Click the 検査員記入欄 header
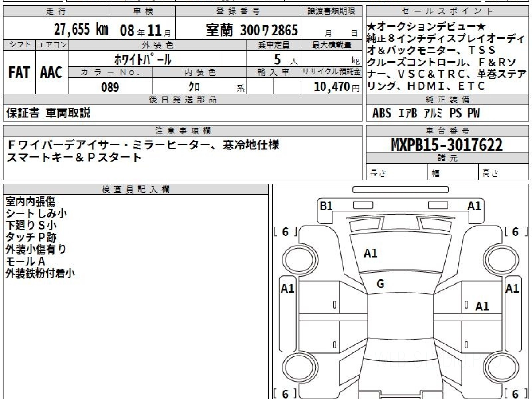 point(136,189)
